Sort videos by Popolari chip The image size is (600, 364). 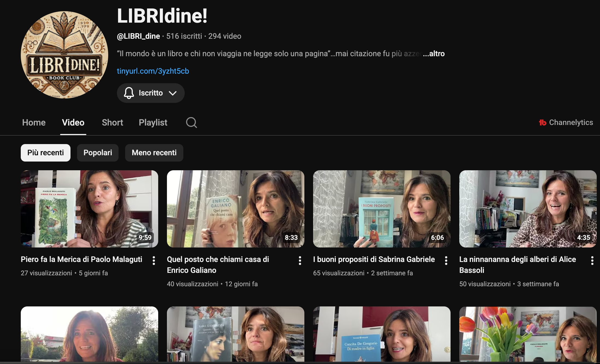pyautogui.click(x=98, y=153)
